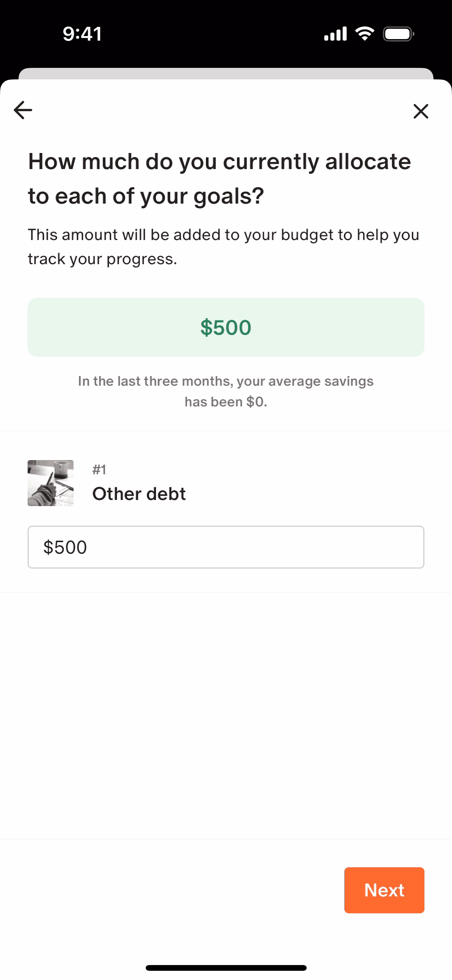
Task: Tap the average savings note
Action: 226,381
